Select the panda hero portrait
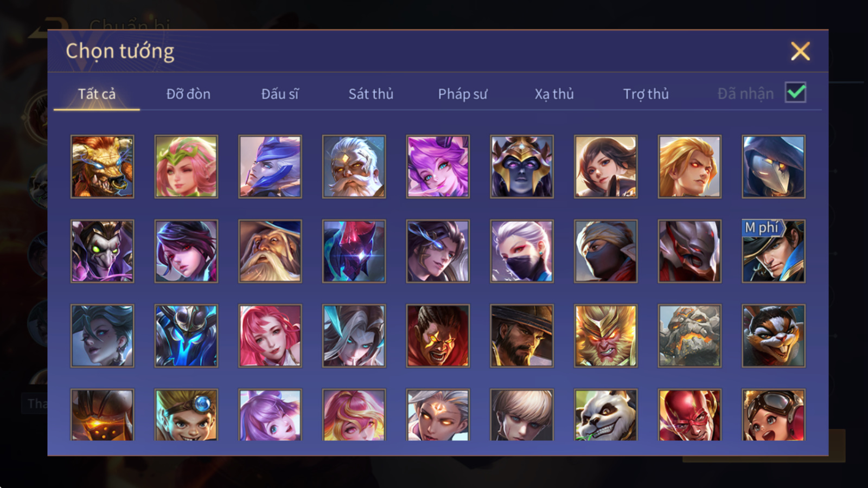Viewport: 868px width, 488px height. pyautogui.click(x=605, y=415)
